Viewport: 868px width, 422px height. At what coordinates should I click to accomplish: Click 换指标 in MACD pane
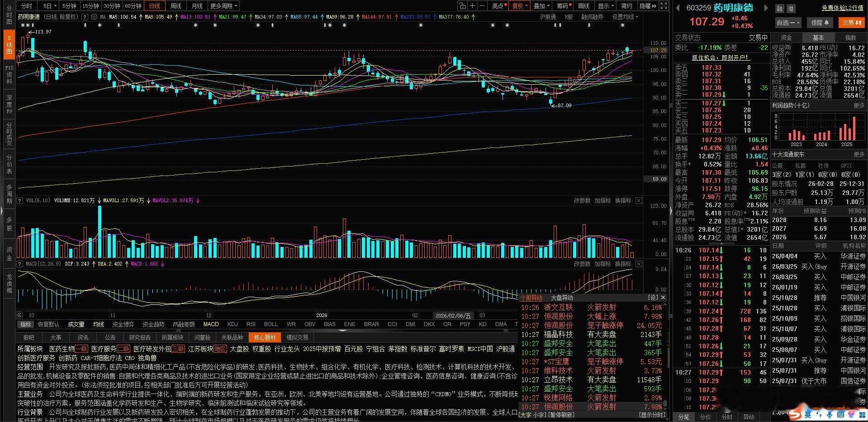[x=623, y=264]
